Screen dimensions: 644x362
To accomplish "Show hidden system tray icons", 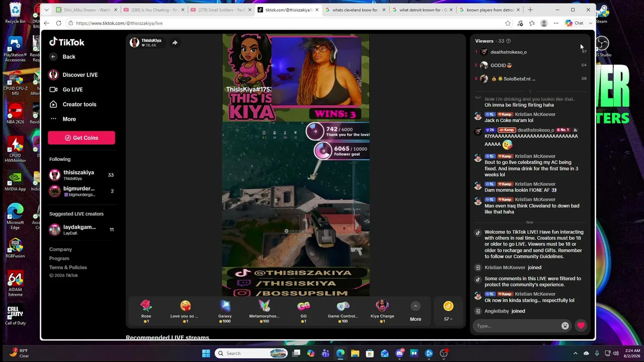I will point(576,353).
